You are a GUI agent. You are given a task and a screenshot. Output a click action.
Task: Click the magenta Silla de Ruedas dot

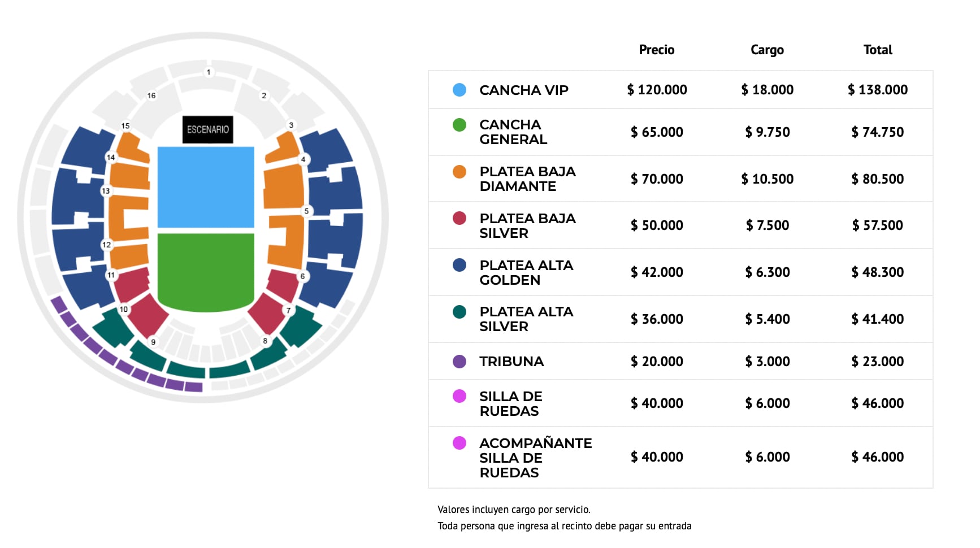(459, 396)
